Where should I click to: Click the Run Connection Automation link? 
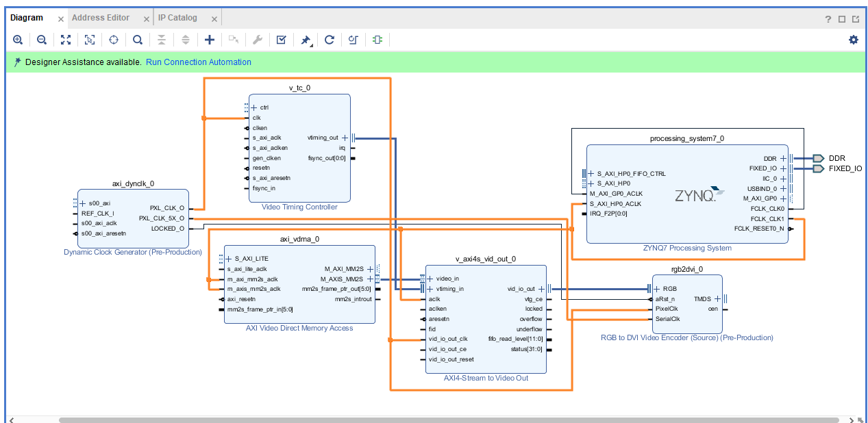(x=199, y=62)
